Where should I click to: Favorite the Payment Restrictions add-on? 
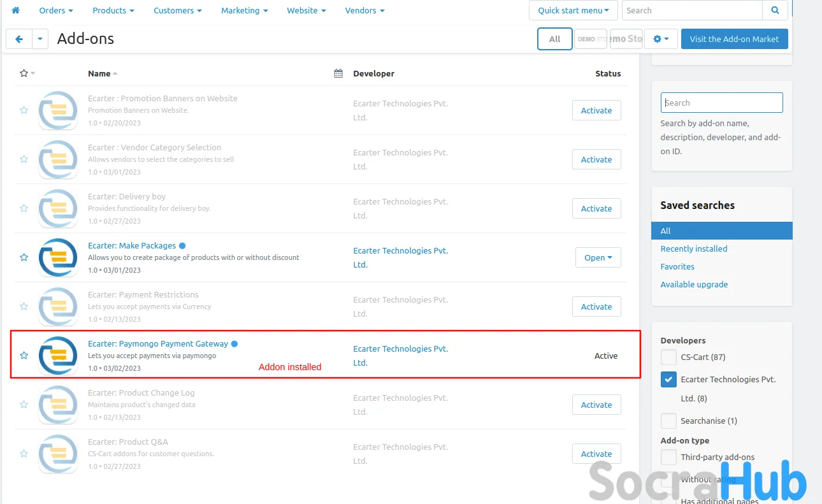pyautogui.click(x=24, y=306)
